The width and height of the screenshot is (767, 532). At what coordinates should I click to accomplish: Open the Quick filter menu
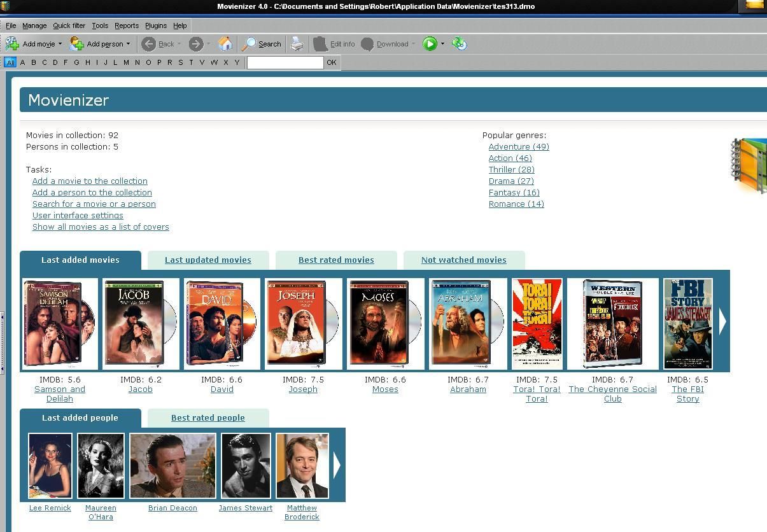(x=69, y=25)
